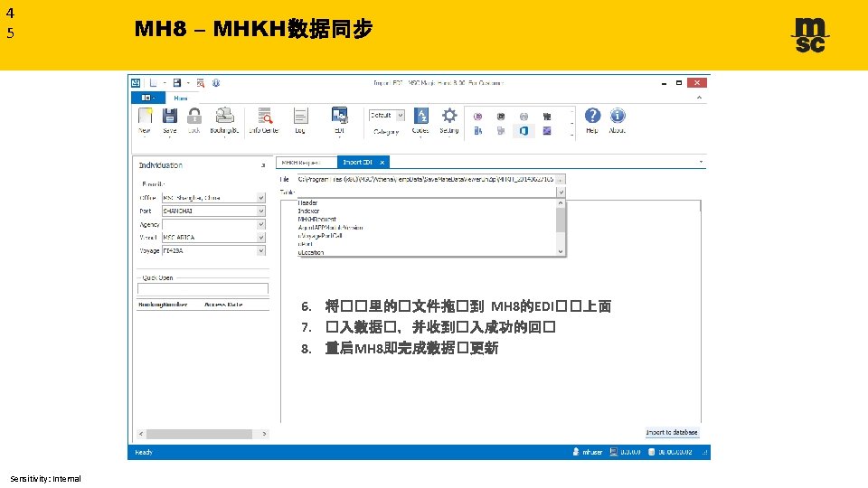Screen dimensions: 868x488
Task: Open the Info Center ribbon icon
Action: click(265, 115)
